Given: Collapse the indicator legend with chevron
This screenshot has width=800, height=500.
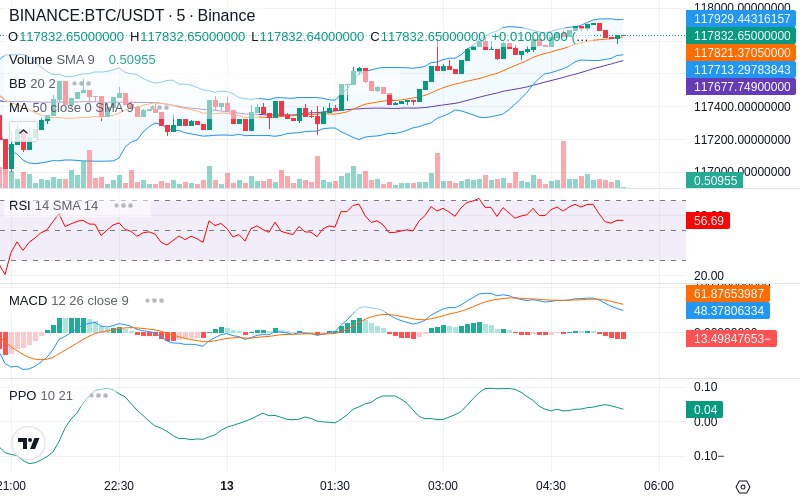Looking at the screenshot, I should 23,133.
